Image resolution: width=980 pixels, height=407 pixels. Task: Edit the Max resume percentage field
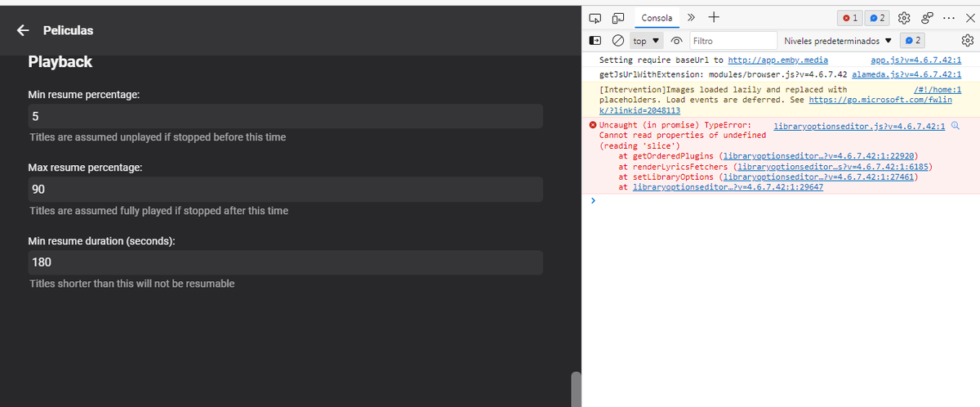click(x=285, y=190)
